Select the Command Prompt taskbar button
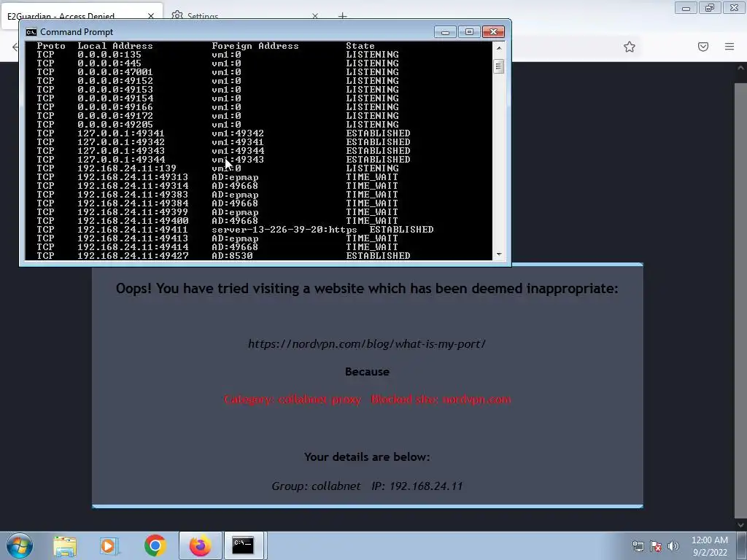The height and width of the screenshot is (560, 747). pyautogui.click(x=243, y=545)
